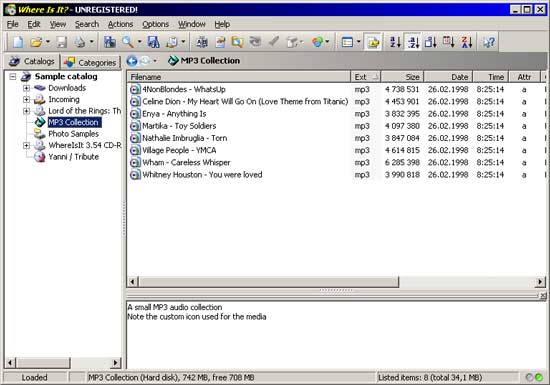Open the Actions menu
550x385 pixels.
120,24
